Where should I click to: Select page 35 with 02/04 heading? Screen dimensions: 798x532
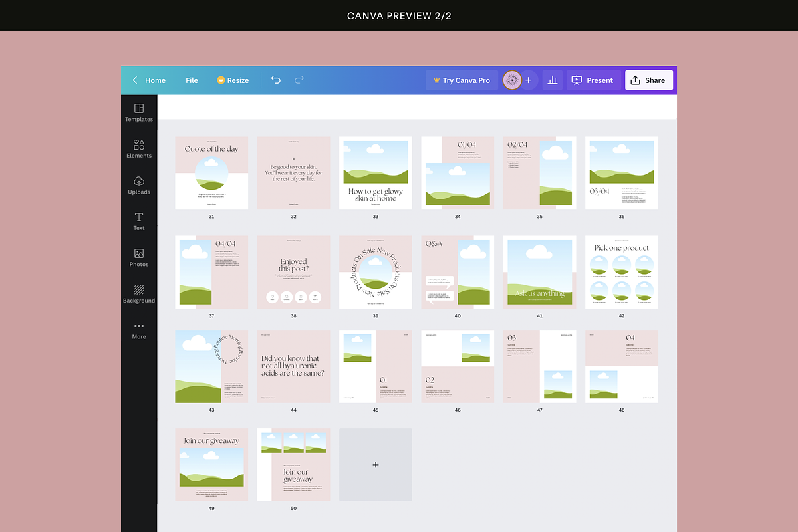pyautogui.click(x=540, y=174)
